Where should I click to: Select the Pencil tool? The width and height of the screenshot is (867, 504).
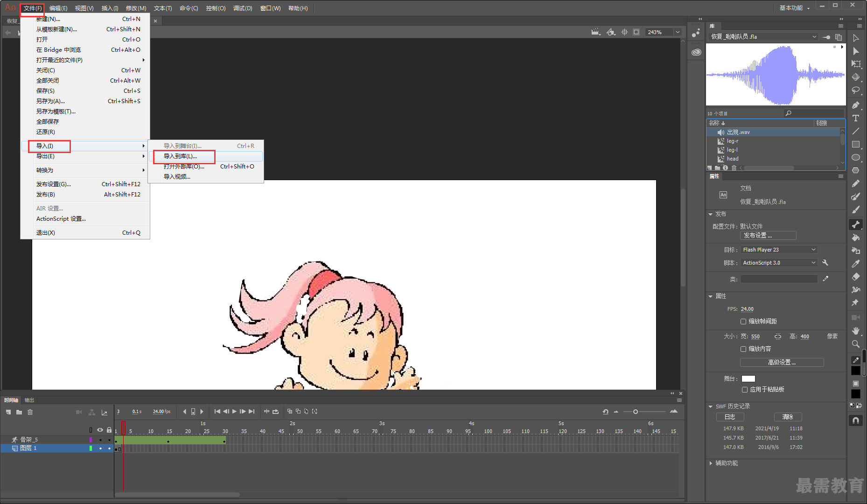point(856,183)
